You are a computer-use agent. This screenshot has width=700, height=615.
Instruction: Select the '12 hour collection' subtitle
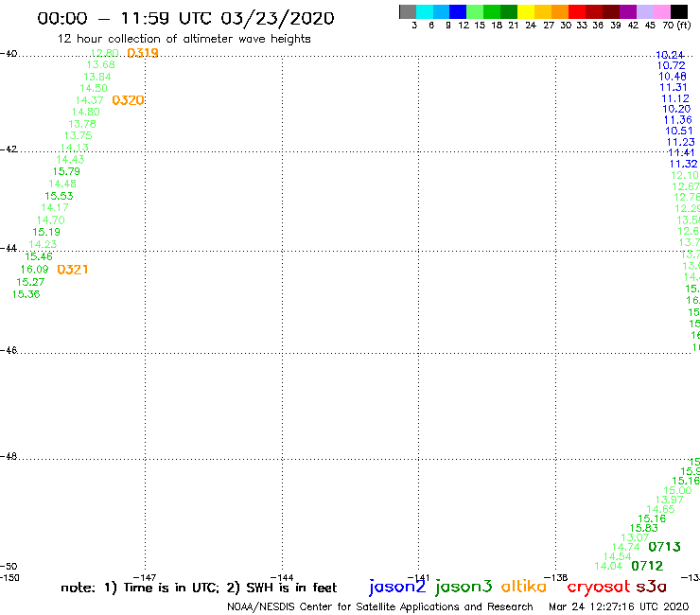tap(184, 39)
